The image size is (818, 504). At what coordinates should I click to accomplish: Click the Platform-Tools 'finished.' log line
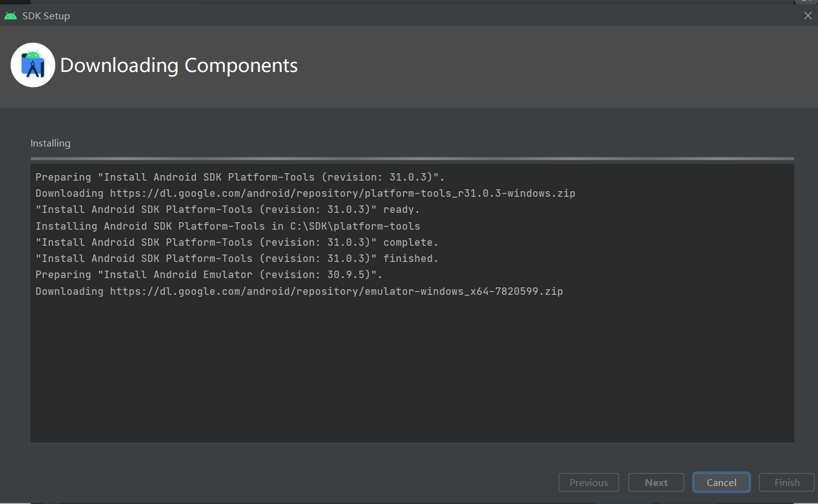[x=237, y=258]
